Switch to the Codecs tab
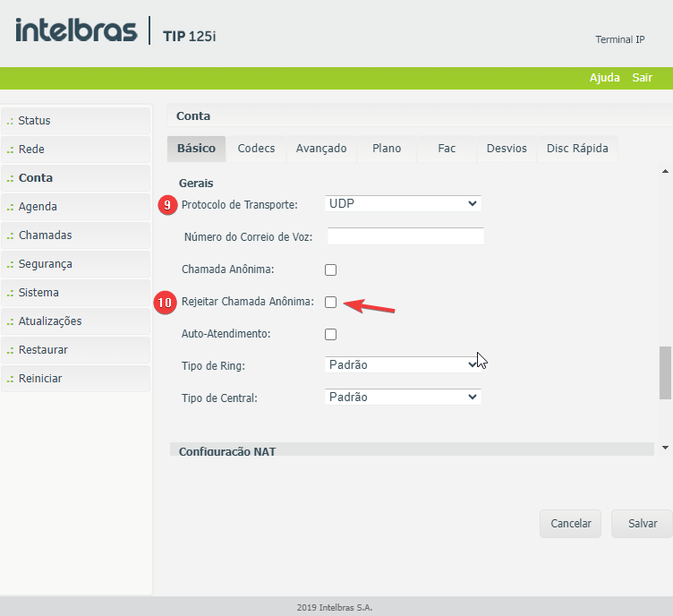 click(256, 149)
